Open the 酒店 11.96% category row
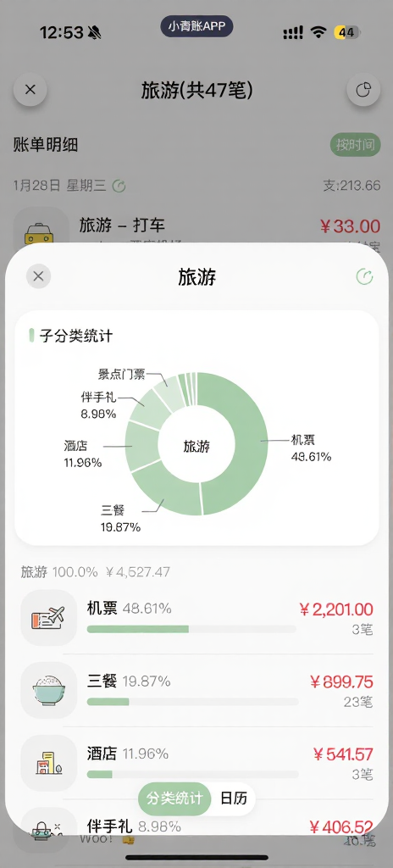The height and width of the screenshot is (868, 393). [196, 763]
